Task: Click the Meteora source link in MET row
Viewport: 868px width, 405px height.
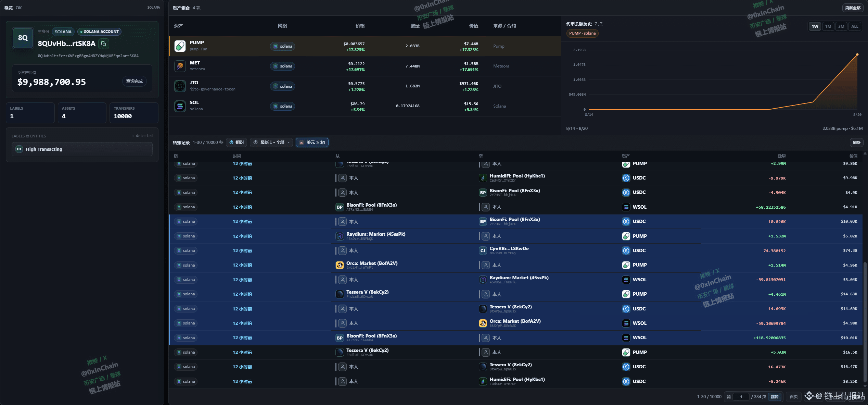Action: [x=501, y=66]
